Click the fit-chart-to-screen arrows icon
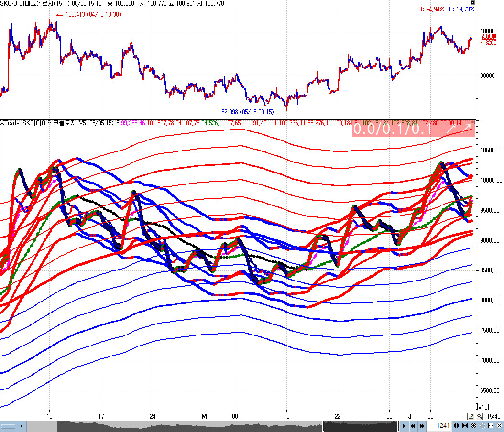The width and height of the screenshot is (504, 432). click(492, 425)
